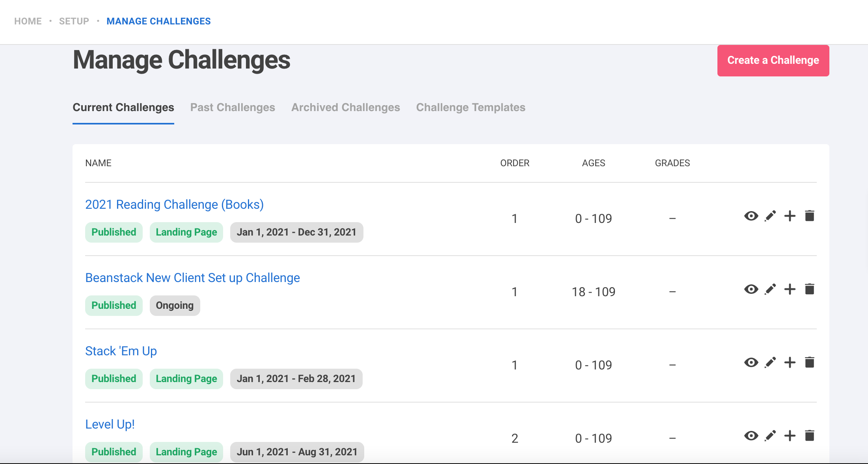
Task: Delete the Beanstack New Client Set up Challenge
Action: point(809,289)
